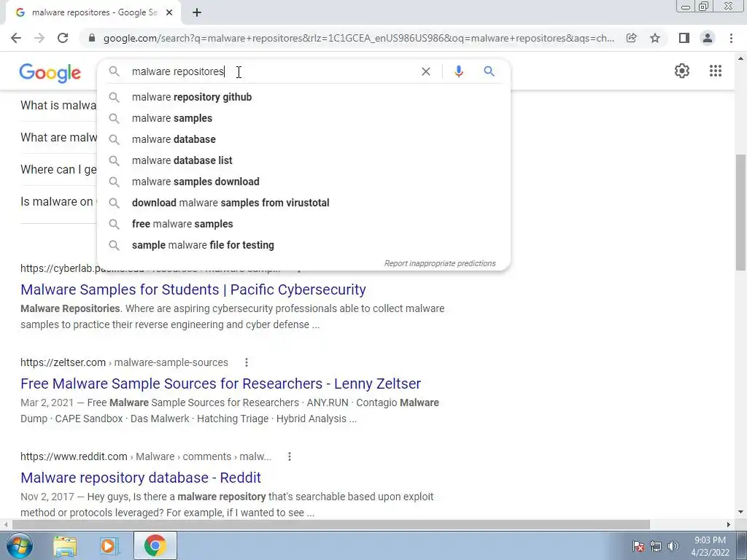Open Malware repository database Reddit result
Screen dimensions: 747x560
point(141,478)
